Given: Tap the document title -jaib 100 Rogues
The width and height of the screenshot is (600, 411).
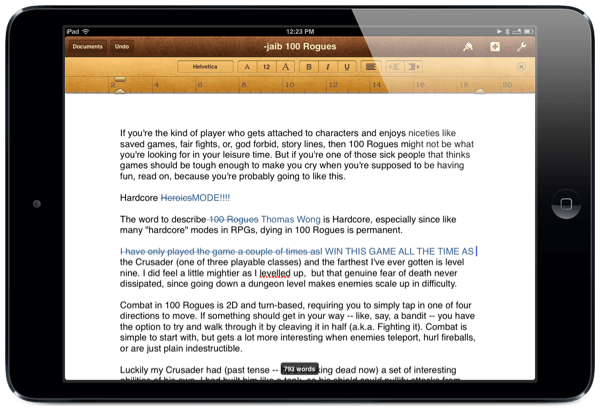Looking at the screenshot, I should pos(300,46).
